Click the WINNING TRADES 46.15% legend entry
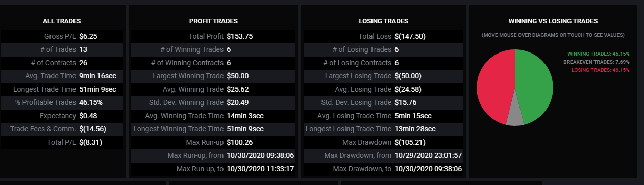 pos(598,54)
